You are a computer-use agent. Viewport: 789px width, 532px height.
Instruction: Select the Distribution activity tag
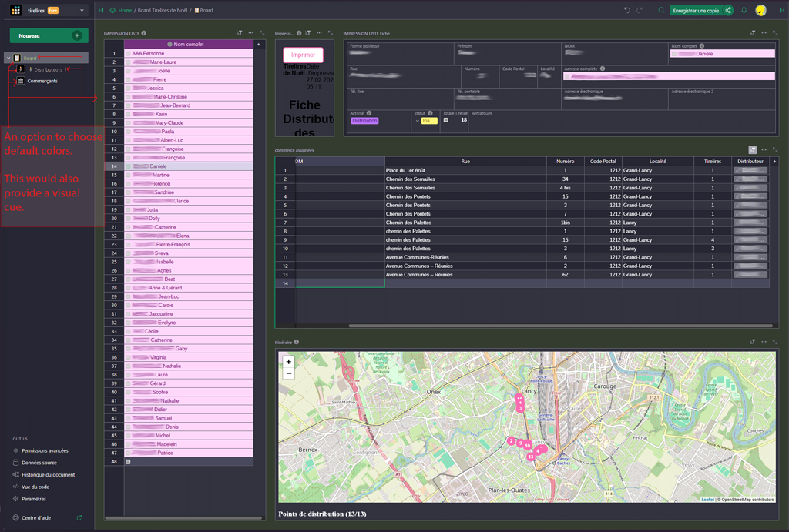point(364,121)
